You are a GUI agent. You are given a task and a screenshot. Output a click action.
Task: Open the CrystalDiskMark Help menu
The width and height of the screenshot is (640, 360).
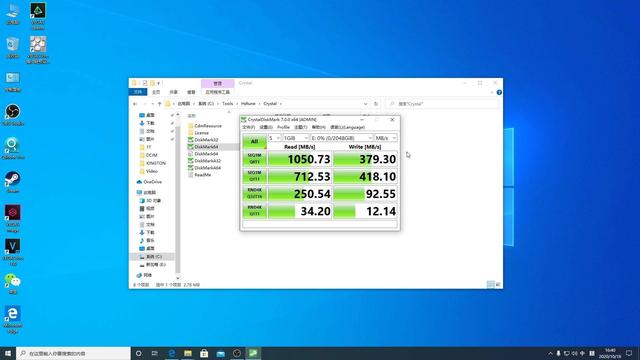click(318, 127)
